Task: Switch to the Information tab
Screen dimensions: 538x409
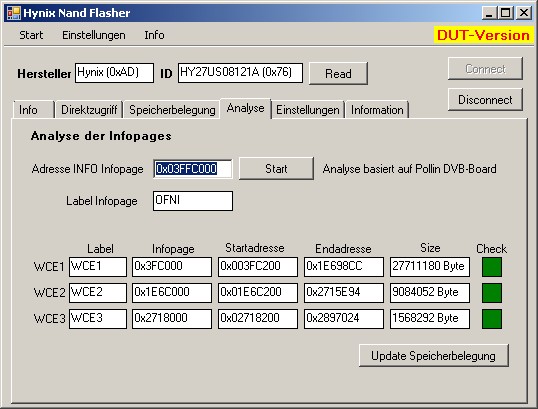Action: (x=377, y=110)
